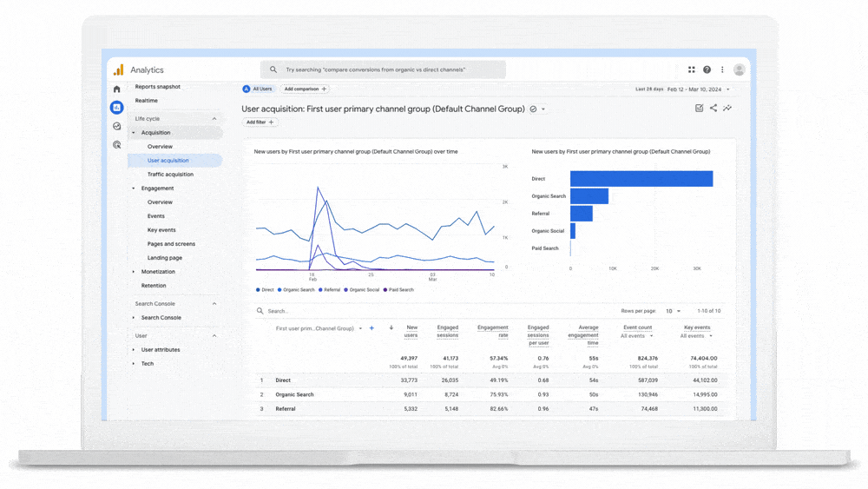Open the Home icon in left rail
The width and height of the screenshot is (868, 489).
[x=117, y=89]
